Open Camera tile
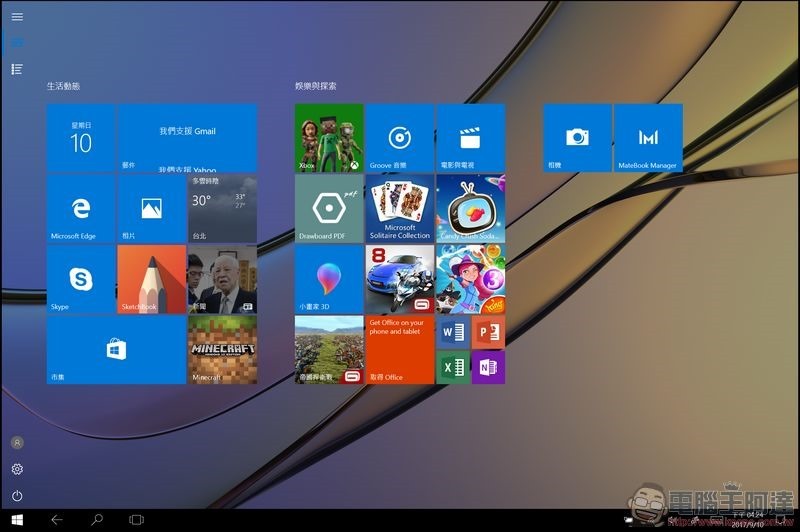This screenshot has height=532, width=800. pos(577,138)
